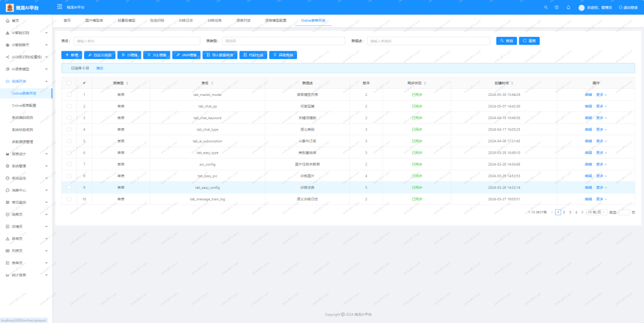
Task: Click the 首页 home icon in sidebar
Action: (7, 20)
